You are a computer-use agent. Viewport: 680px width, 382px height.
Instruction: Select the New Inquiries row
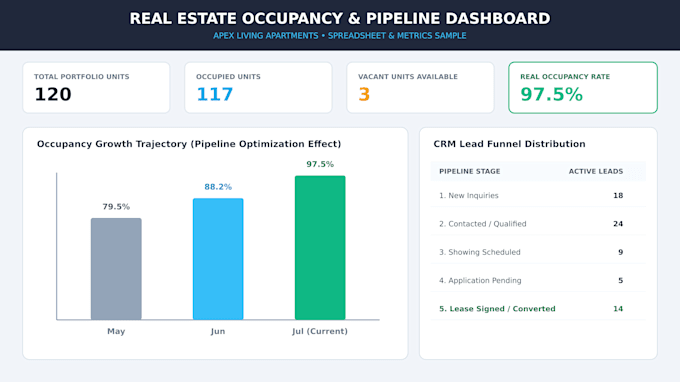[x=538, y=196]
